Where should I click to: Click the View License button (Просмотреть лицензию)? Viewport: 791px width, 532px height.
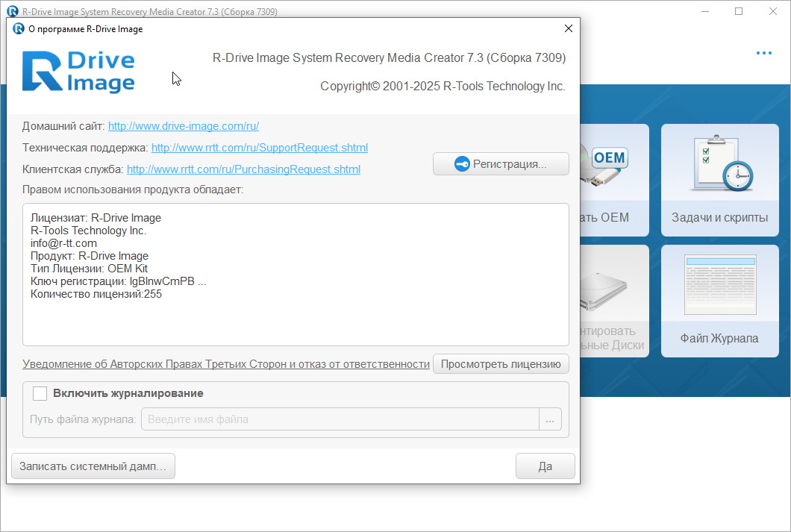501,364
